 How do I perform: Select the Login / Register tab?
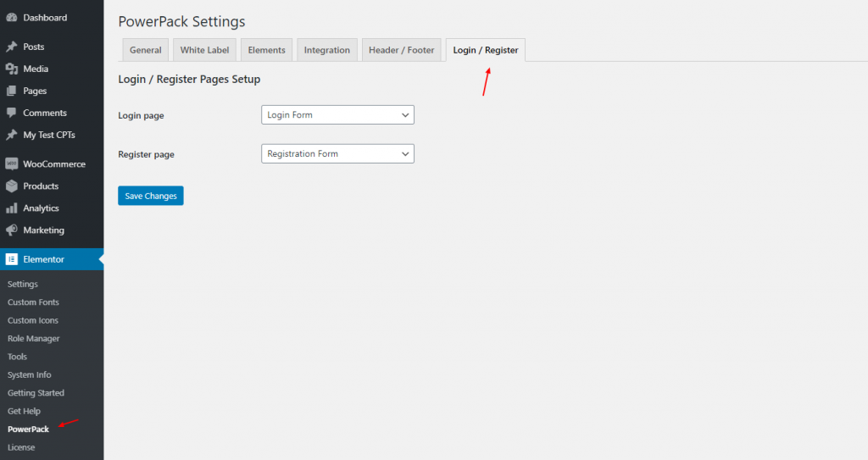486,50
